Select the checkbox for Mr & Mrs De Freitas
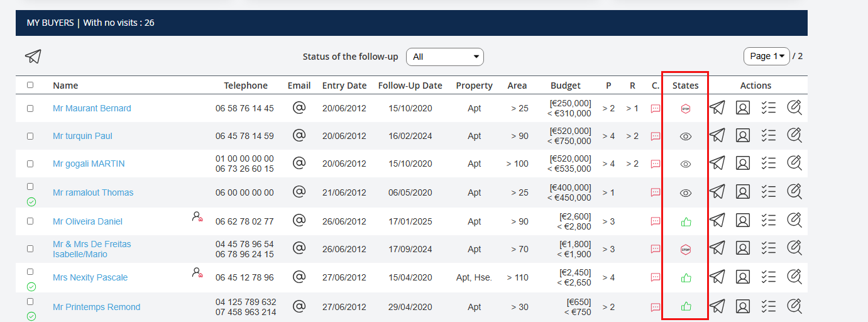Viewport: 868px width, 322px height. click(x=30, y=249)
